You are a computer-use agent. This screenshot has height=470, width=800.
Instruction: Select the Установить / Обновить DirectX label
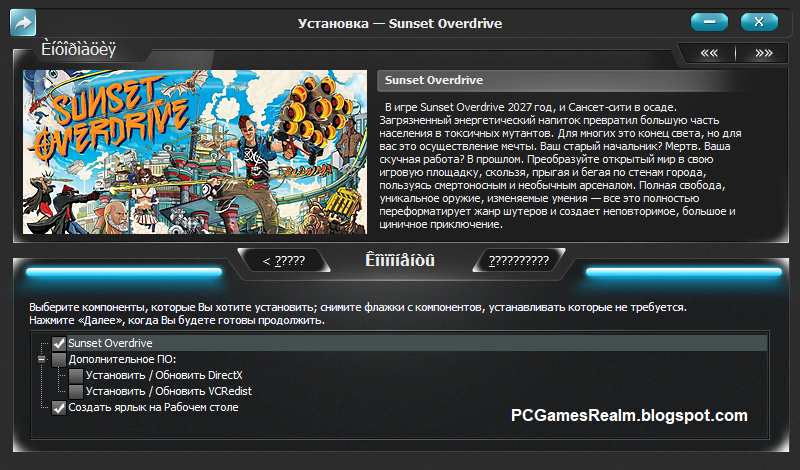click(164, 376)
